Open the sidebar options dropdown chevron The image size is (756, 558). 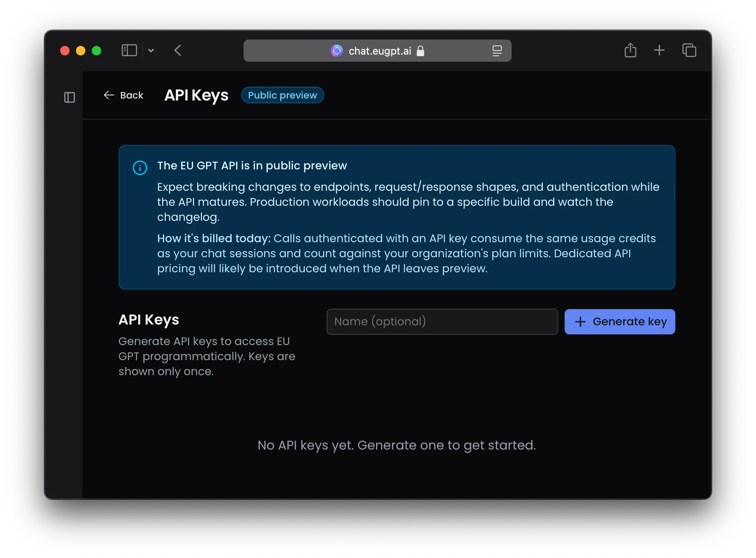151,51
